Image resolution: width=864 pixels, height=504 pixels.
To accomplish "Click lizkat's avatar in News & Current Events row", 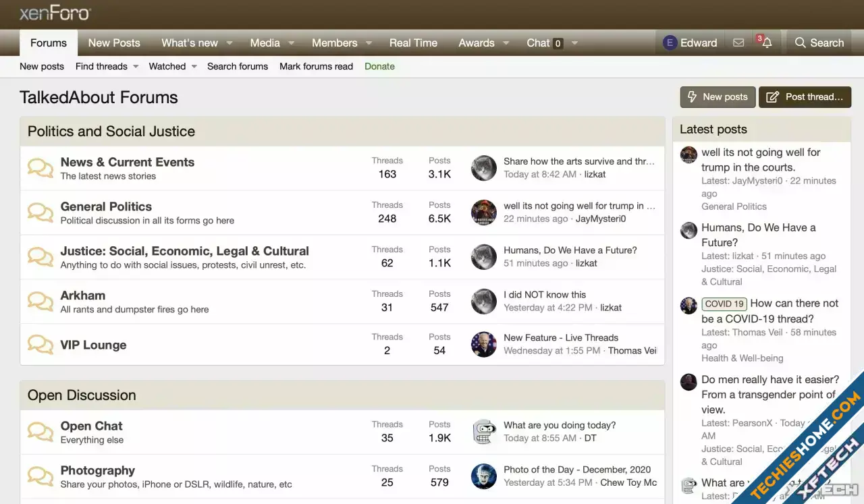I will [483, 168].
